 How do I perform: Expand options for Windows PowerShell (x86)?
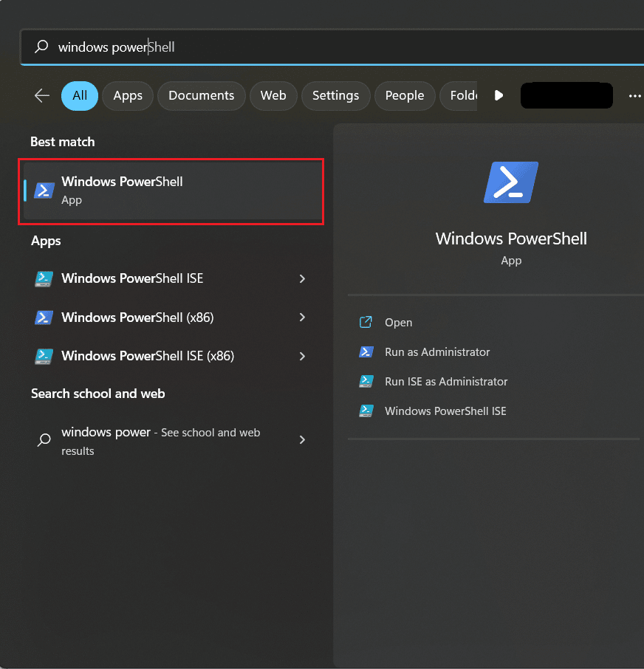302,317
